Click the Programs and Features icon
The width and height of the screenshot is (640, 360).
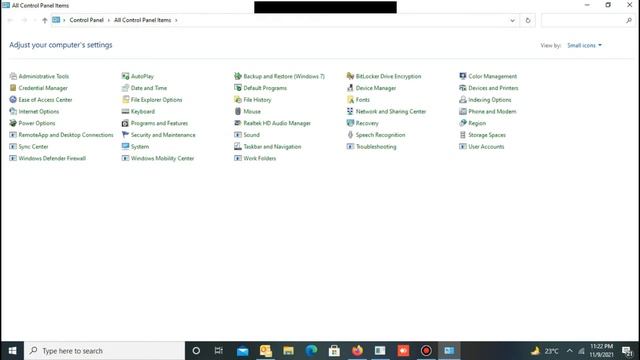click(125, 123)
